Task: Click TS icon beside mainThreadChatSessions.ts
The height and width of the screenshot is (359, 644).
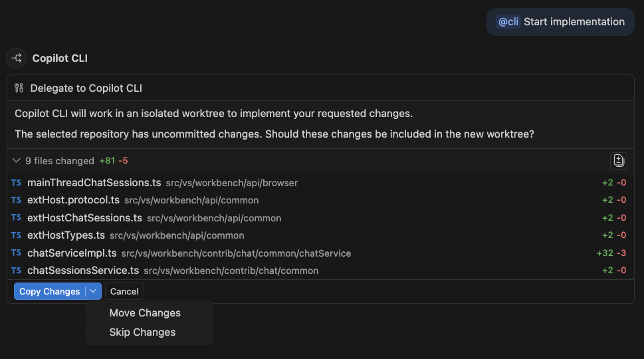Action: (16, 183)
